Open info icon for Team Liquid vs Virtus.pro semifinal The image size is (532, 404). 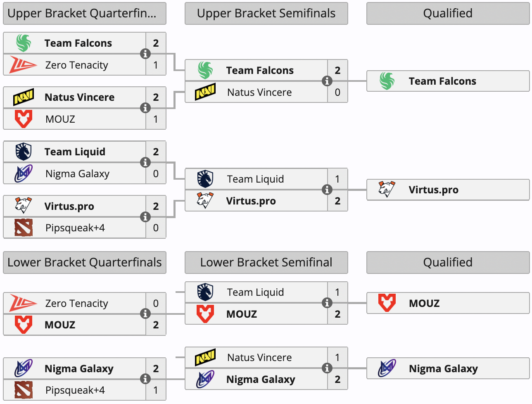point(327,190)
